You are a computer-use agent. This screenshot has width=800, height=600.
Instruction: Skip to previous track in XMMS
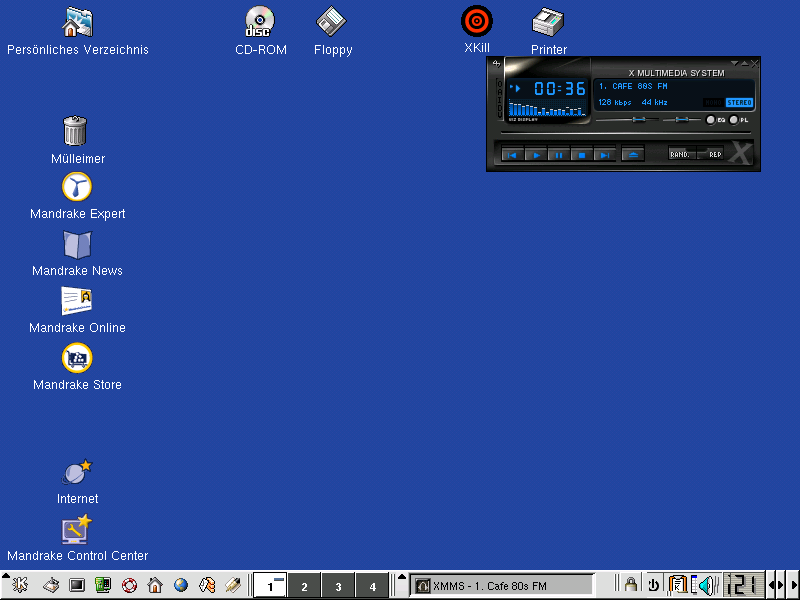pyautogui.click(x=513, y=155)
